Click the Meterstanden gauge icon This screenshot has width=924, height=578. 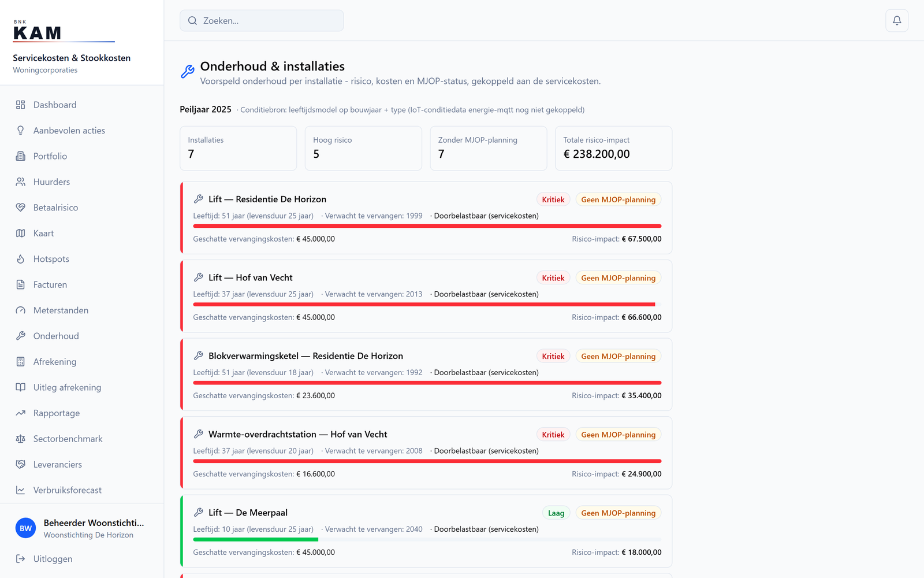(21, 310)
